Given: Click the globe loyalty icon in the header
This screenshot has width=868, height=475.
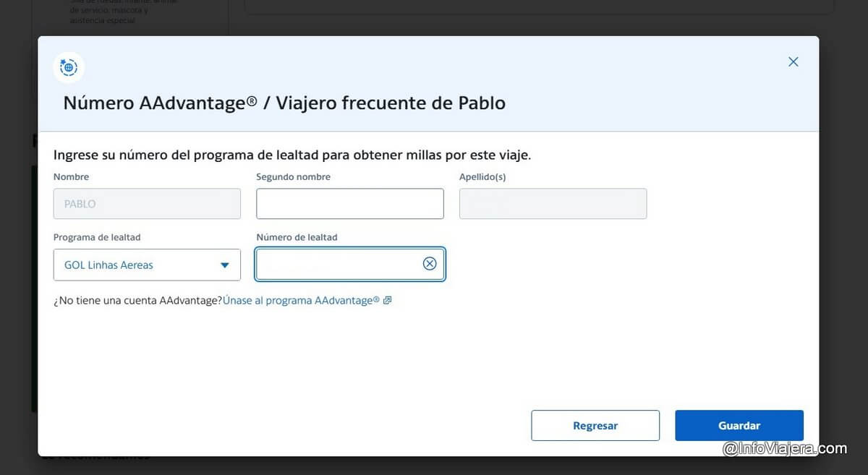Looking at the screenshot, I should point(69,68).
